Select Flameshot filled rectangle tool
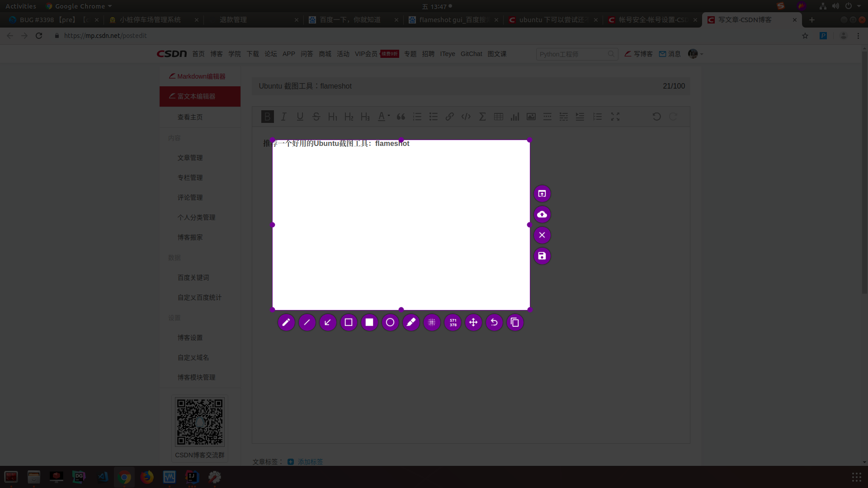Viewport: 868px width, 488px height. tap(369, 322)
